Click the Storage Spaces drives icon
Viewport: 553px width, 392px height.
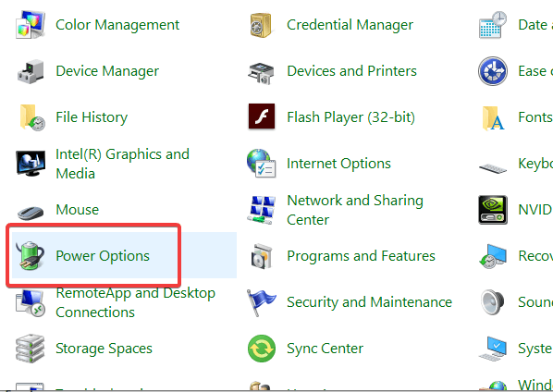(x=31, y=349)
